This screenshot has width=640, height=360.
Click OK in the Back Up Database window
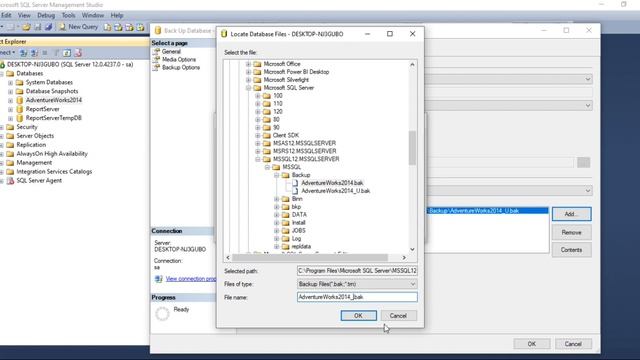(x=531, y=344)
